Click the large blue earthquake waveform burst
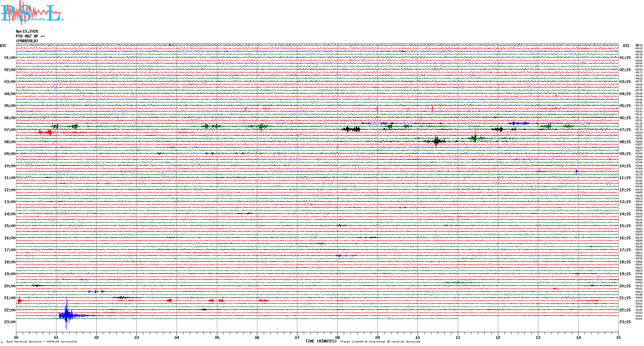The image size is (644, 346). pos(66,316)
